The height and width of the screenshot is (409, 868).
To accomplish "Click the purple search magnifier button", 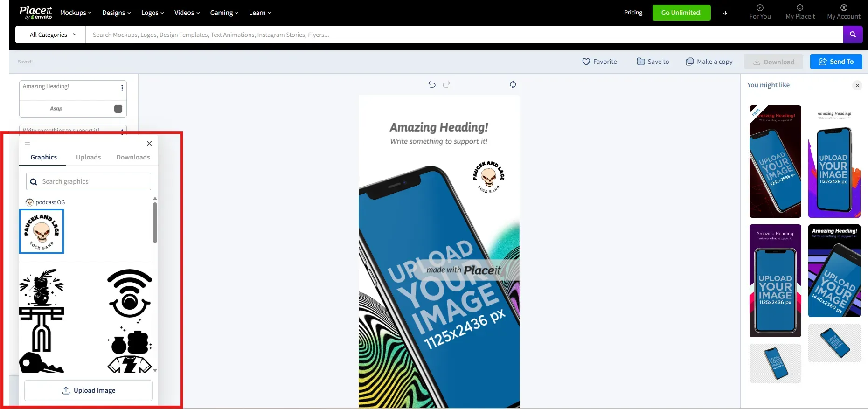I will (x=853, y=35).
